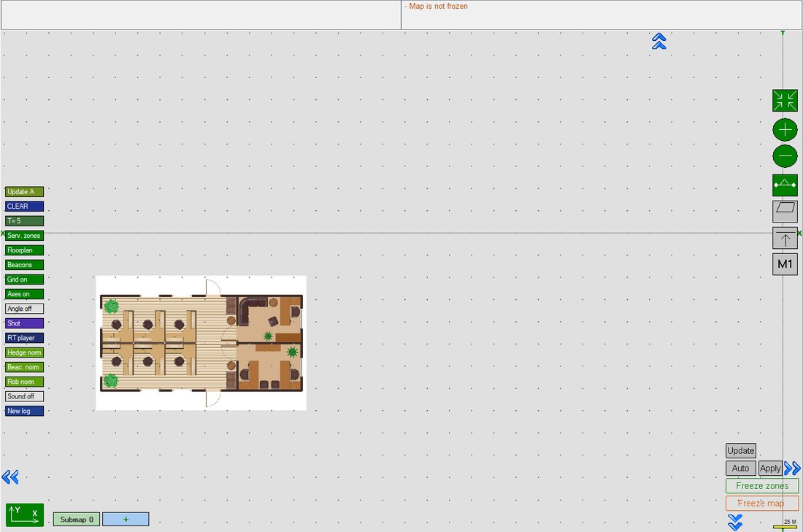Collapse top panel with double up chevron
803x532 pixels.
(659, 41)
